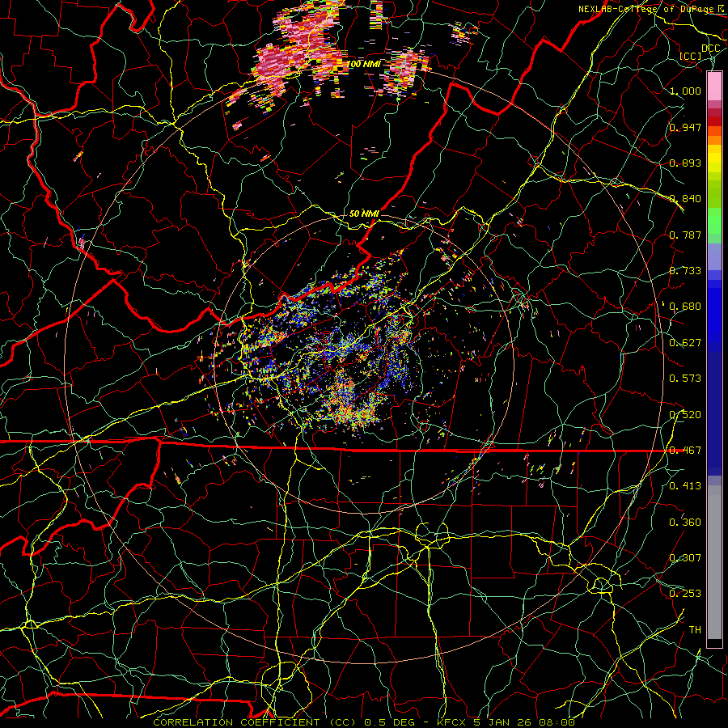Pick the pink segment of the CC color bar
This screenshot has width=728, height=728.
pyautogui.click(x=714, y=86)
